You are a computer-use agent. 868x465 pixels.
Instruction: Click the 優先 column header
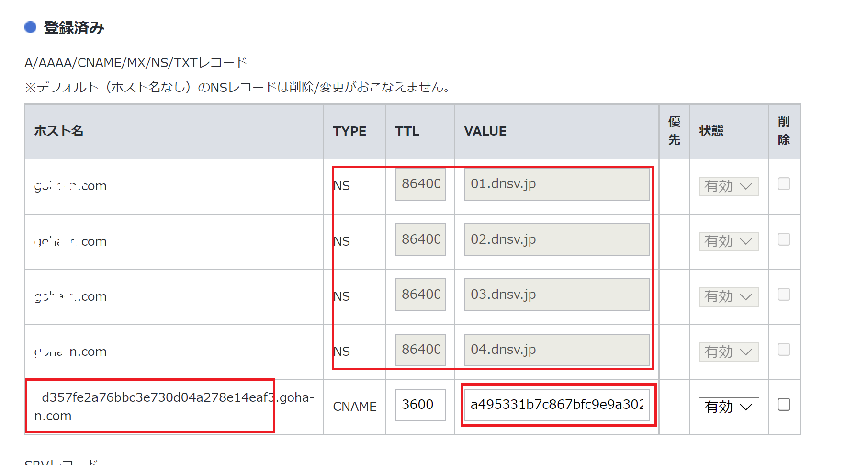674,131
